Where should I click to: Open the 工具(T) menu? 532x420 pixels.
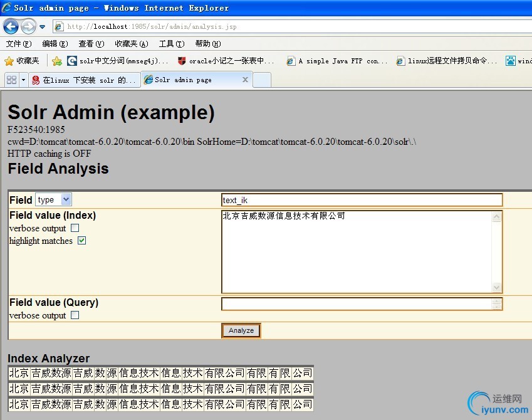coord(172,44)
